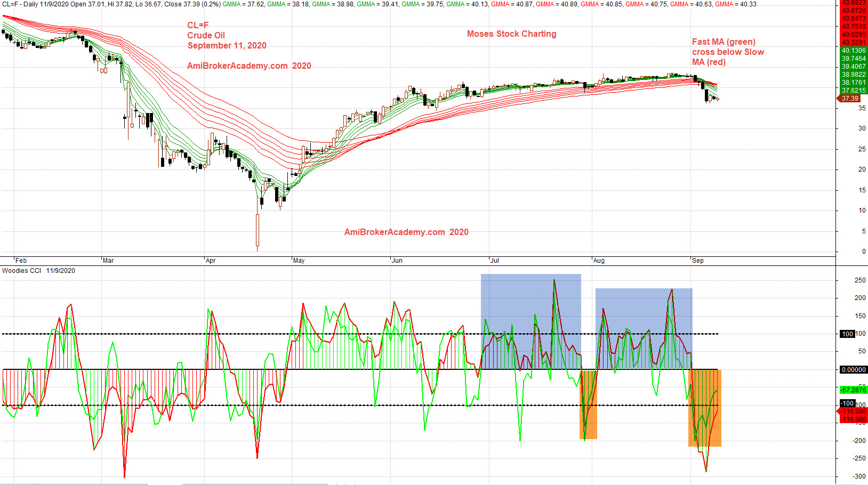Image resolution: width=868 pixels, height=485 pixels.
Task: Click the 'Fast MA (green)' annotation text
Action: (724, 42)
